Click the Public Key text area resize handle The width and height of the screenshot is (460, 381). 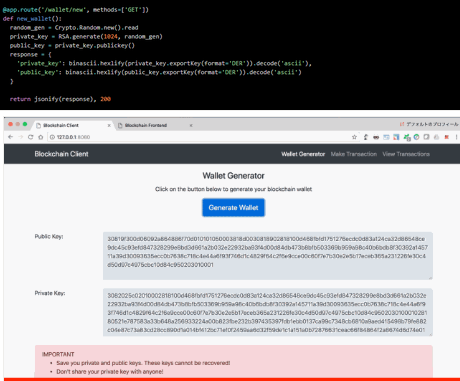[x=430, y=277]
